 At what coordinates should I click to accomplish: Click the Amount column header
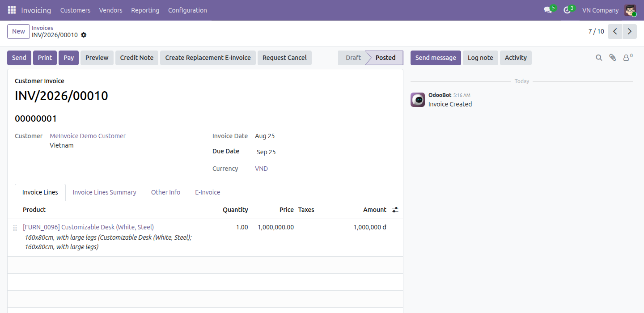tap(375, 210)
